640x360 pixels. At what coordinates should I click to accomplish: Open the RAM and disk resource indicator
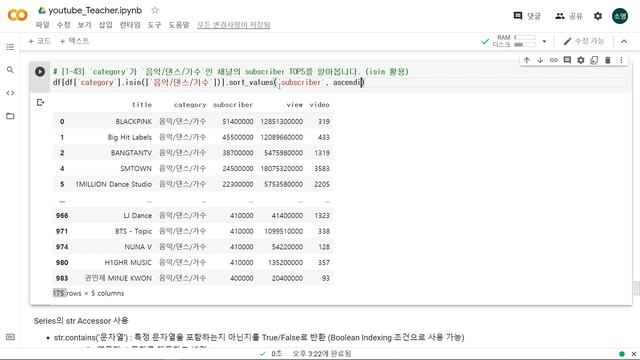(x=514, y=41)
